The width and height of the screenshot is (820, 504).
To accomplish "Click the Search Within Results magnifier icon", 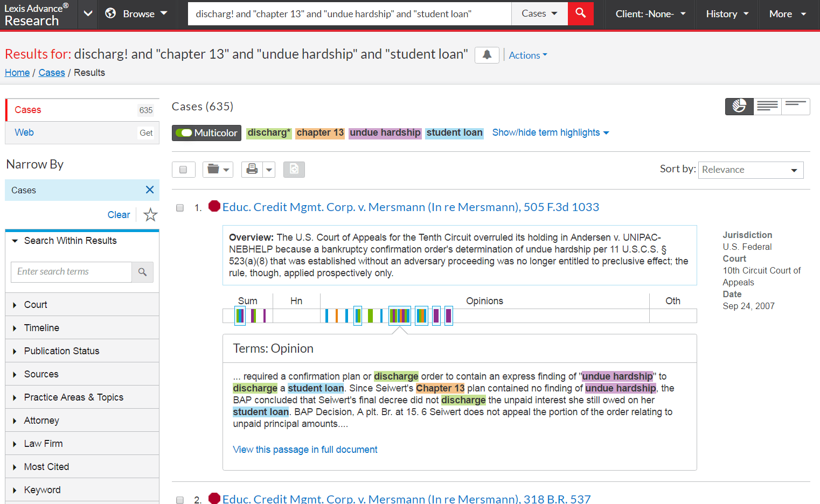I will point(142,272).
